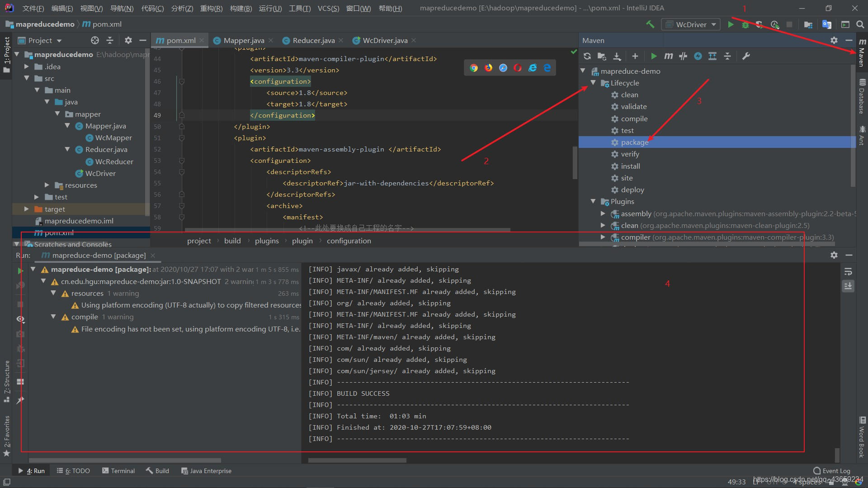Image resolution: width=868 pixels, height=488 pixels.
Task: Collapse the mapper package
Action: (x=57, y=114)
